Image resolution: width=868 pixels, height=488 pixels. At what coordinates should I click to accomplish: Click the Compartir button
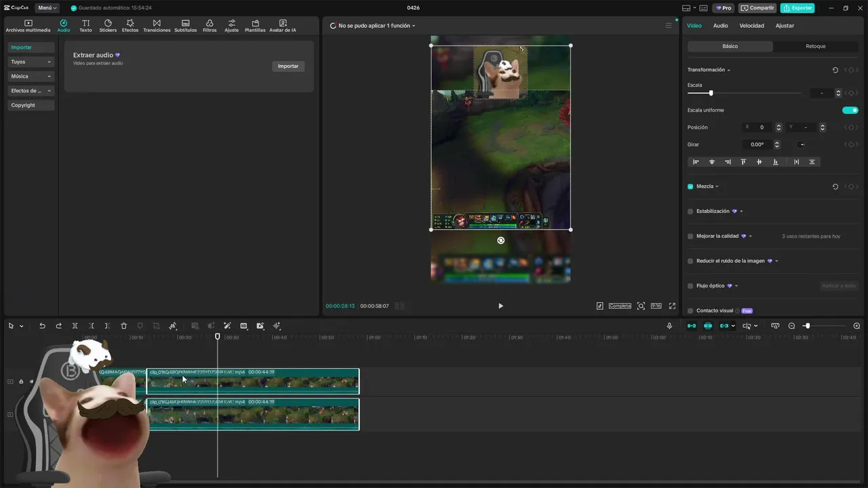pyautogui.click(x=757, y=8)
